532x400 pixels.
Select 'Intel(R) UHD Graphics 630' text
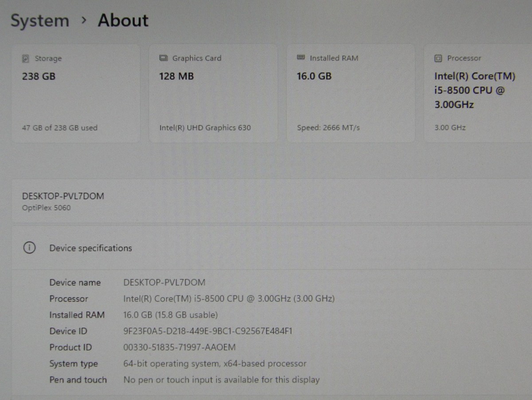(x=205, y=128)
